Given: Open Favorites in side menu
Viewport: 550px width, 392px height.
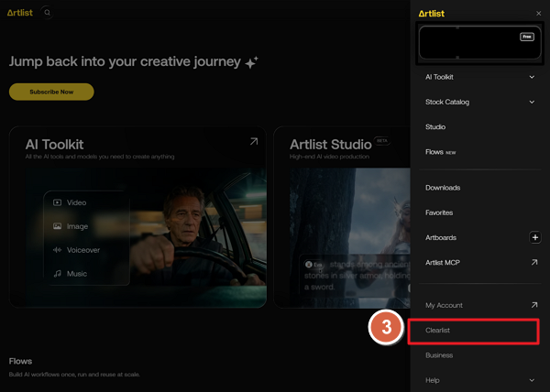Looking at the screenshot, I should 439,212.
